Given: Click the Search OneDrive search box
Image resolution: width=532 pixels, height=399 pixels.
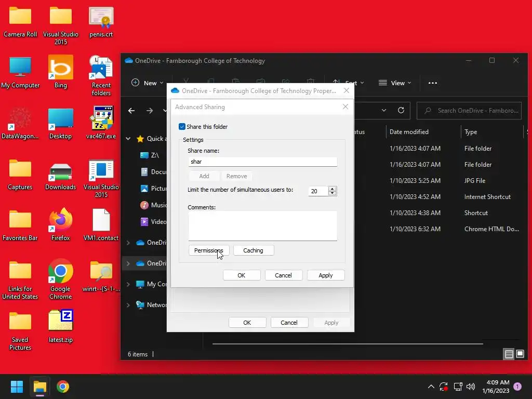Looking at the screenshot, I should (469, 111).
